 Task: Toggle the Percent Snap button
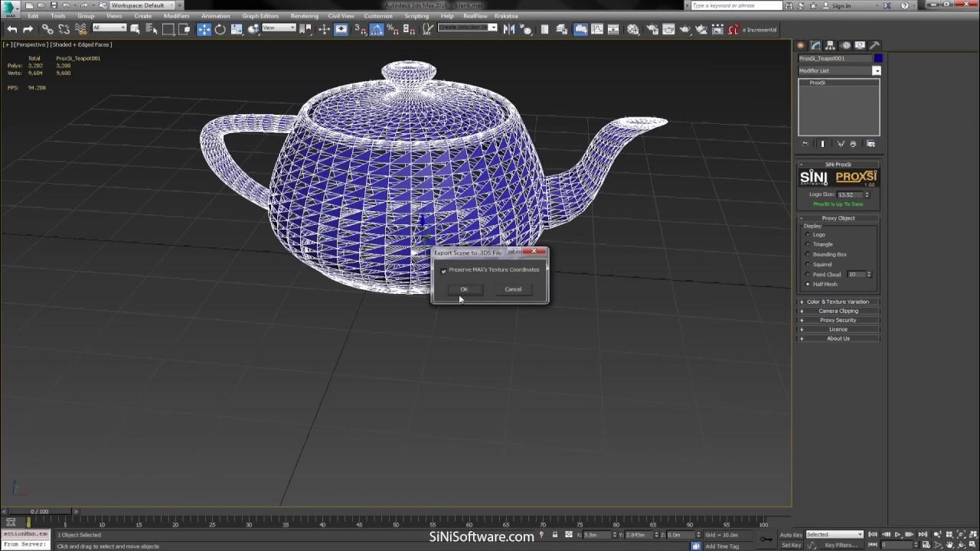(x=392, y=29)
